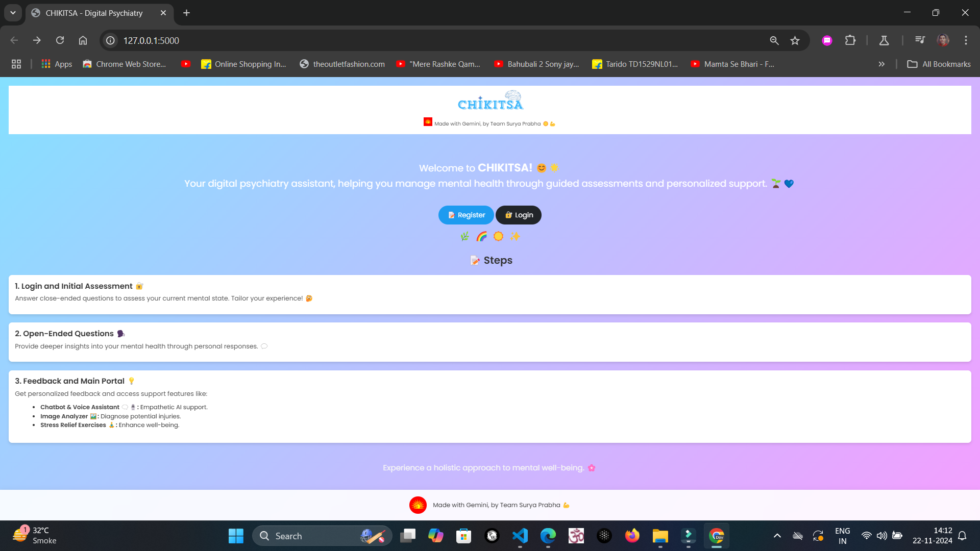The width and height of the screenshot is (980, 551).
Task: Click the CHIKITSA logo in header
Action: click(x=491, y=101)
